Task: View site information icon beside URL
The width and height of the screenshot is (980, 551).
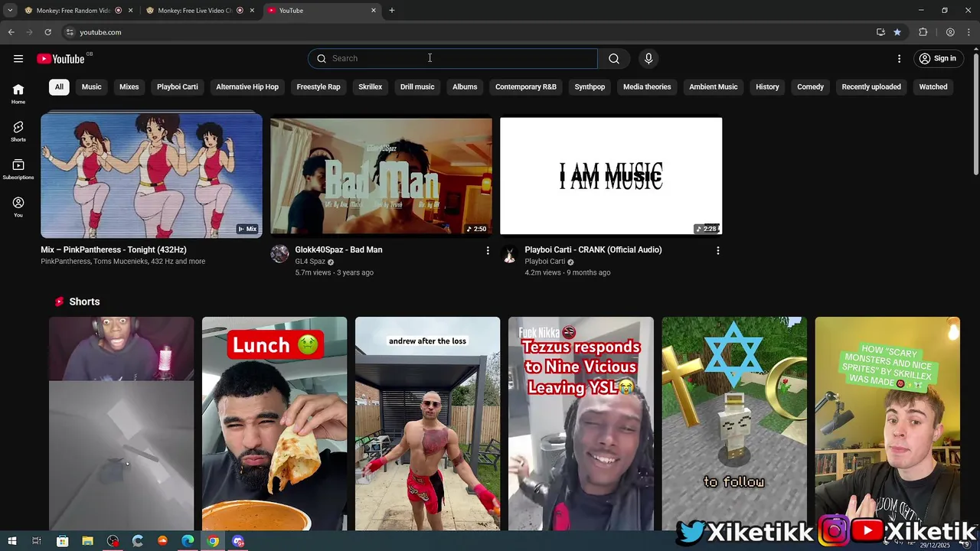Action: 70,32
